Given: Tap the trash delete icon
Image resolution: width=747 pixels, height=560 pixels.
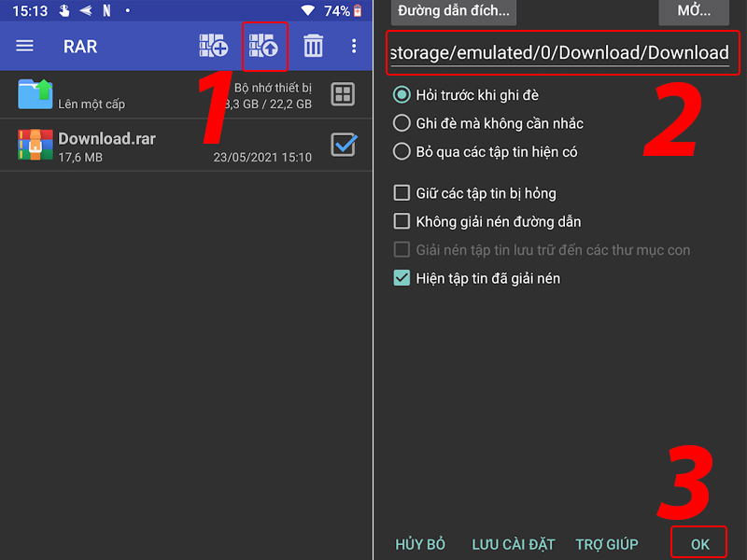Looking at the screenshot, I should click(x=314, y=46).
